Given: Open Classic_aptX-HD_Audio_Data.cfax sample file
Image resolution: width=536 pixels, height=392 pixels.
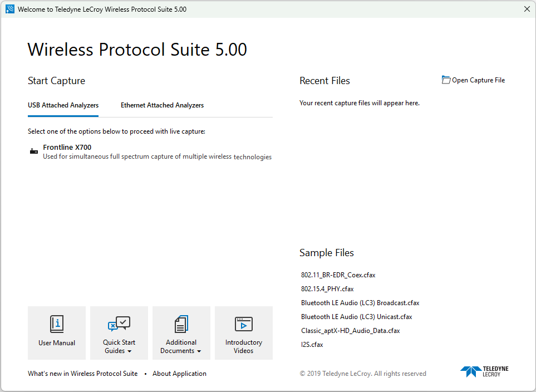Looking at the screenshot, I should tap(351, 331).
